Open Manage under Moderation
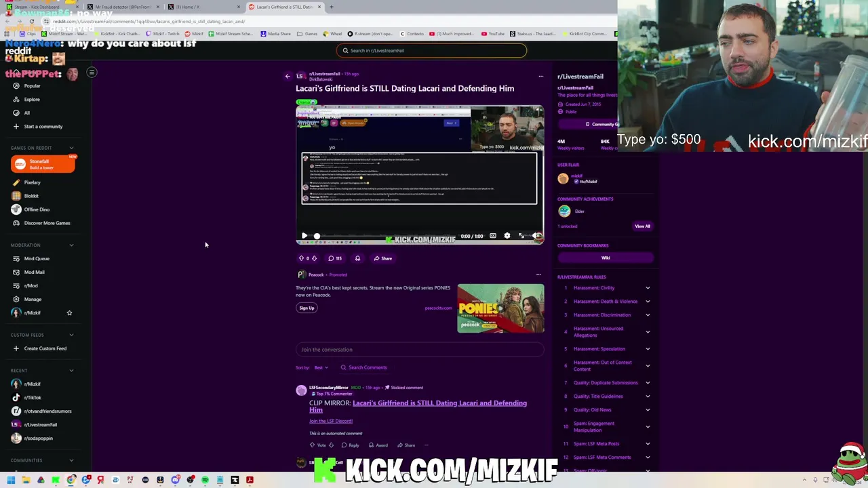The image size is (868, 488). coord(33,299)
